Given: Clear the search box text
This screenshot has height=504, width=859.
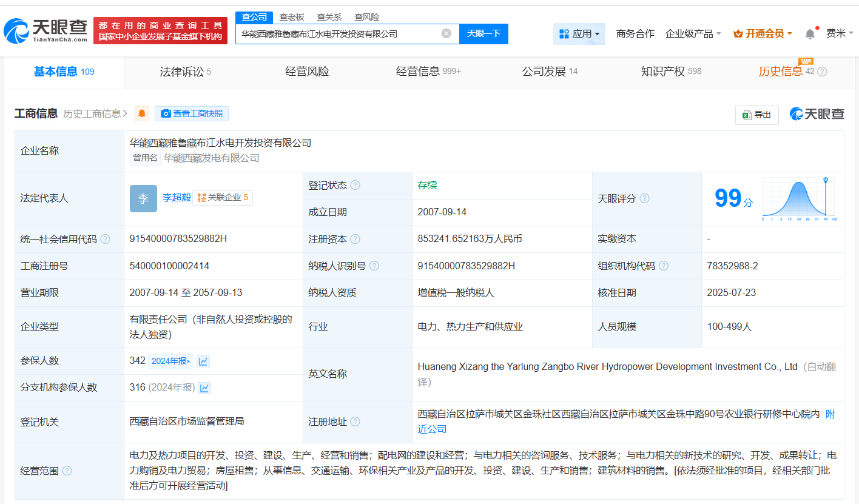Looking at the screenshot, I should point(446,34).
